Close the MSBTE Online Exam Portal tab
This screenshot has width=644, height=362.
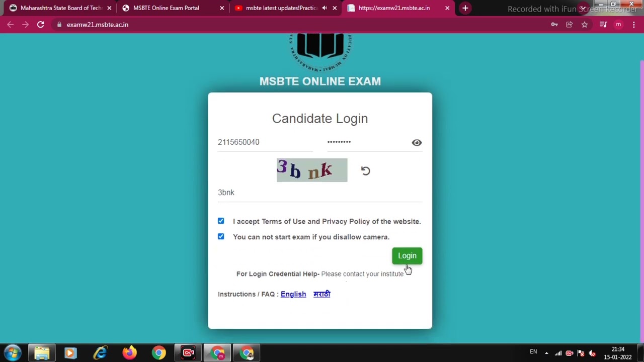[222, 8]
